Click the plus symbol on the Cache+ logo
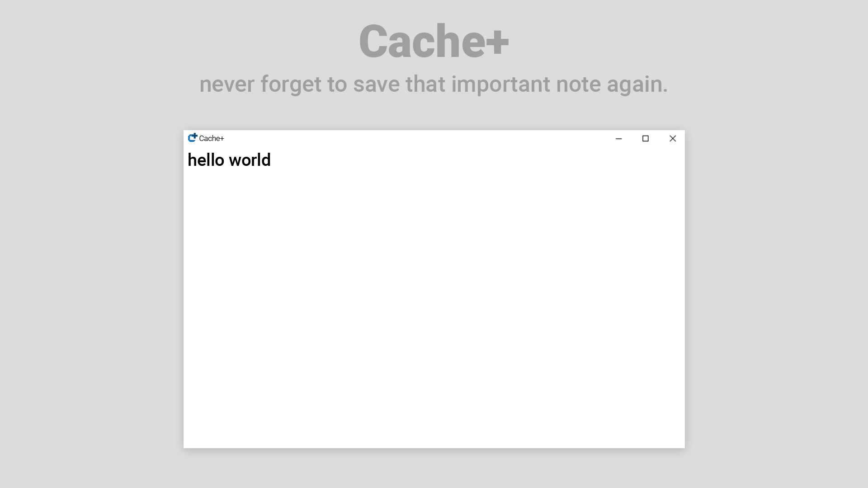Screen dimensions: 868x488 (x=195, y=136)
